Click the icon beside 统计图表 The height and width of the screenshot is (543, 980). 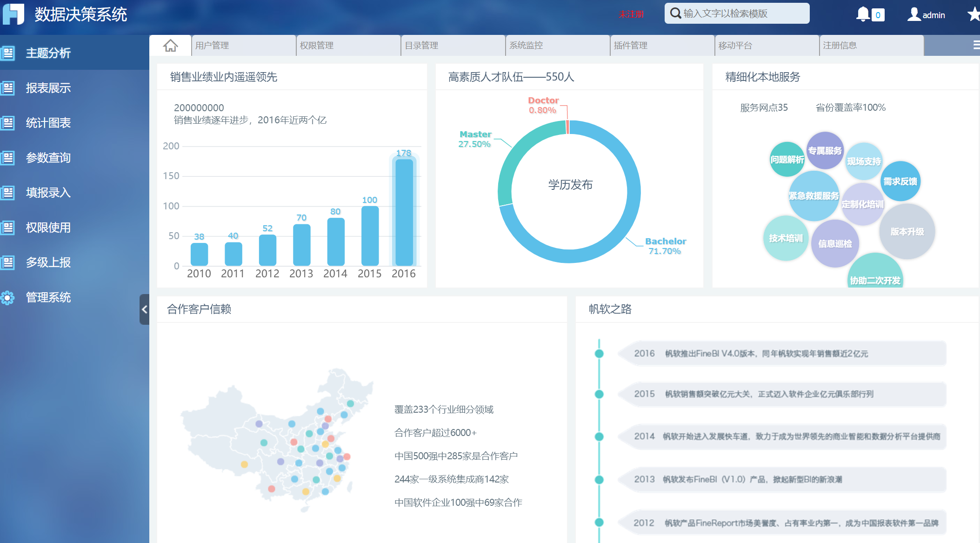click(x=8, y=123)
